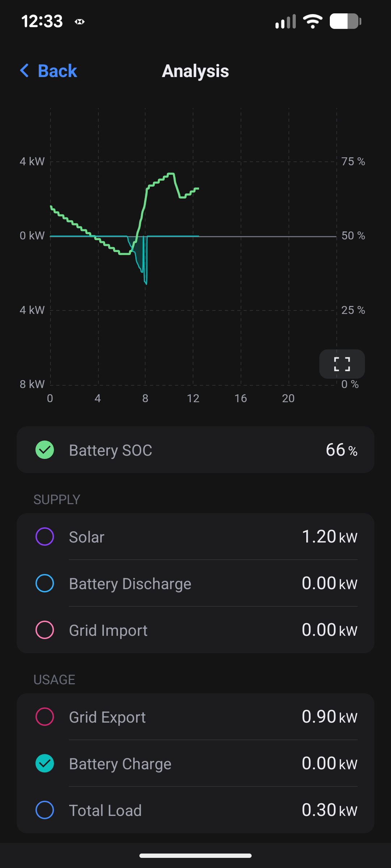Select the Solar 1.20 kW row

tap(195, 536)
